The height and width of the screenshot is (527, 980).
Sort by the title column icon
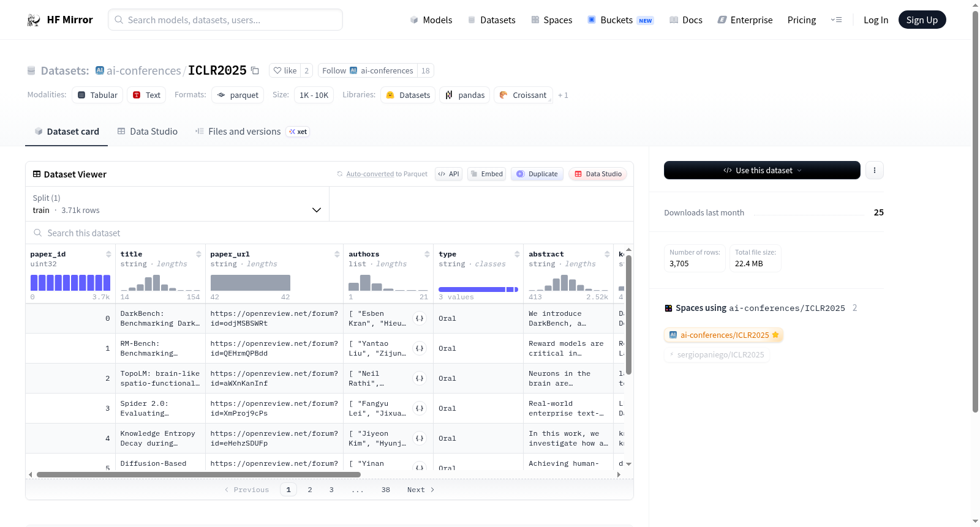[198, 254]
